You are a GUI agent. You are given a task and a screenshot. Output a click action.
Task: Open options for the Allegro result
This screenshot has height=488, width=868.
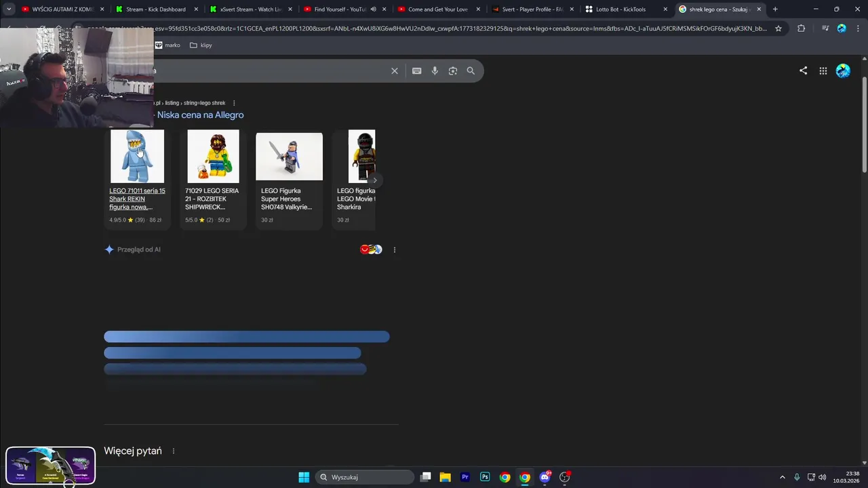(x=234, y=103)
